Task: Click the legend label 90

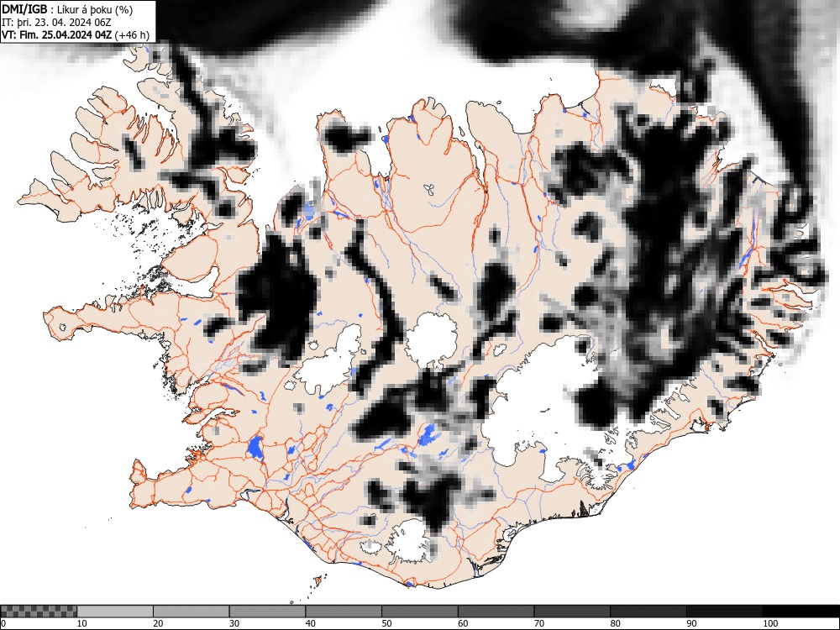Action: point(691,623)
